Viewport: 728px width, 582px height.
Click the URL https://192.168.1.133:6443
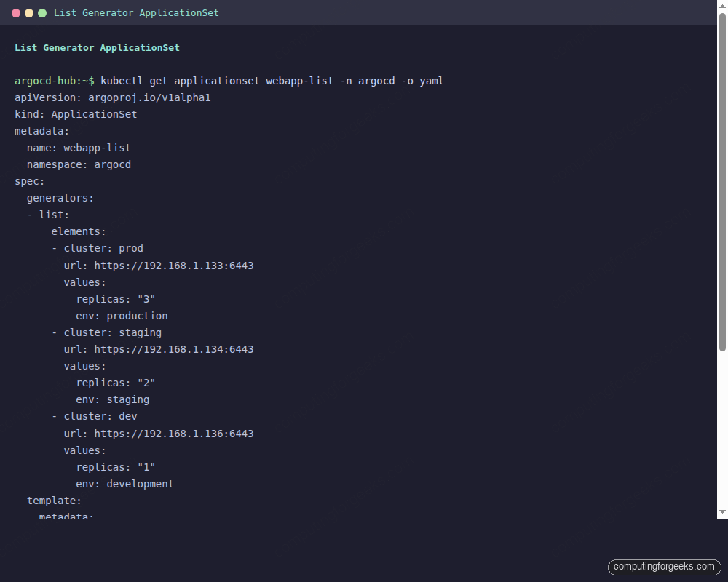click(x=175, y=266)
